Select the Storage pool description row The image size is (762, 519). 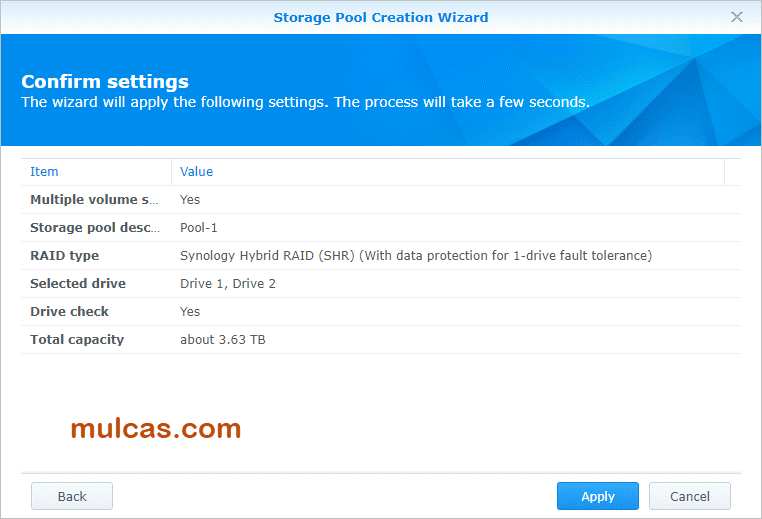pos(94,228)
